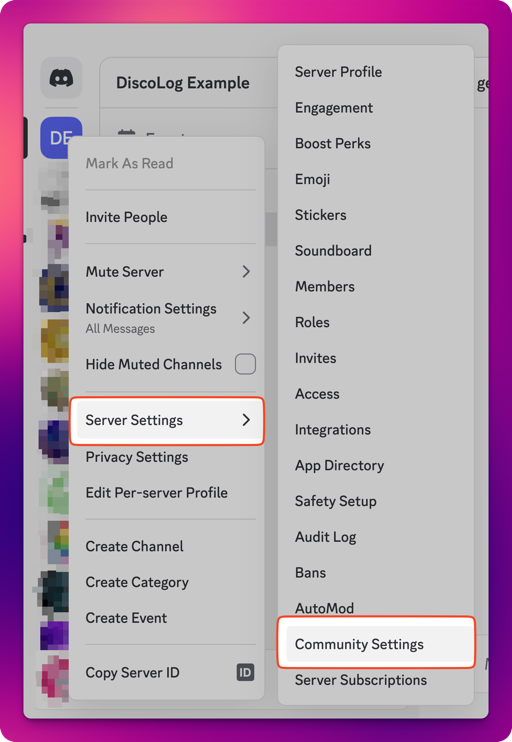Open Soundboard settings in submenu

[376, 251]
